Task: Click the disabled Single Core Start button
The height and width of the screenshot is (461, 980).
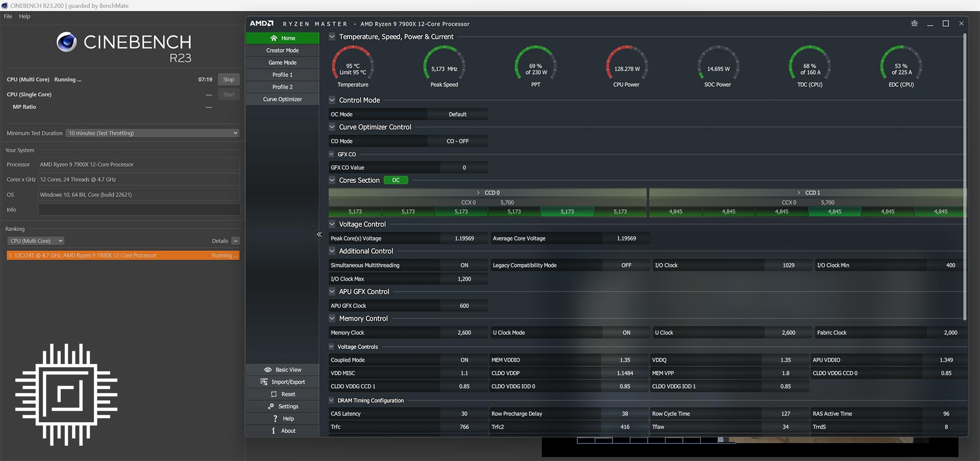Action: click(x=229, y=94)
